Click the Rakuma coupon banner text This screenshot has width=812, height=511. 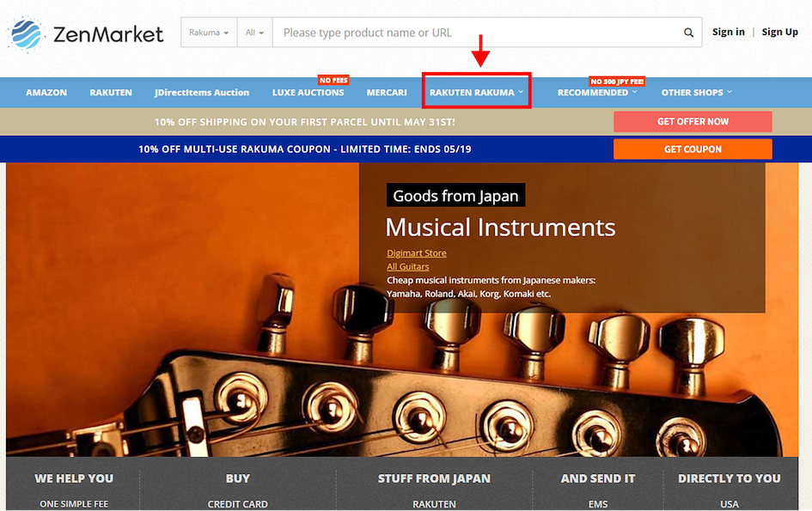(x=304, y=149)
